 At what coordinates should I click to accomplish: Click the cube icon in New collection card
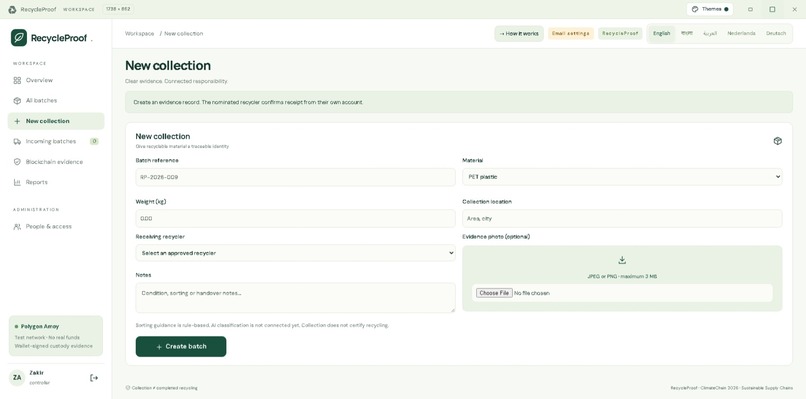[778, 141]
